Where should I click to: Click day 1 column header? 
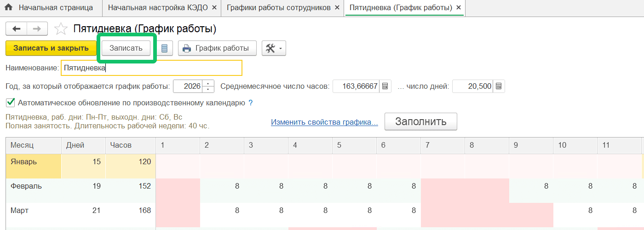178,145
